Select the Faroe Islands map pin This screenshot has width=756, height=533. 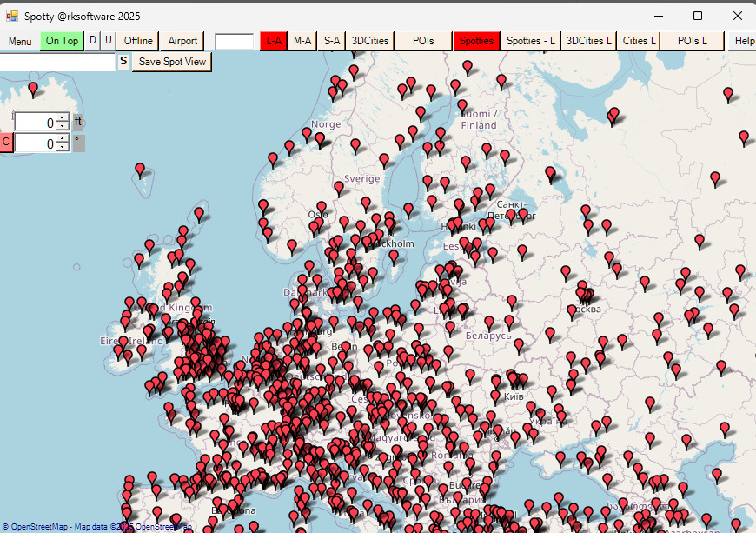[x=140, y=169]
